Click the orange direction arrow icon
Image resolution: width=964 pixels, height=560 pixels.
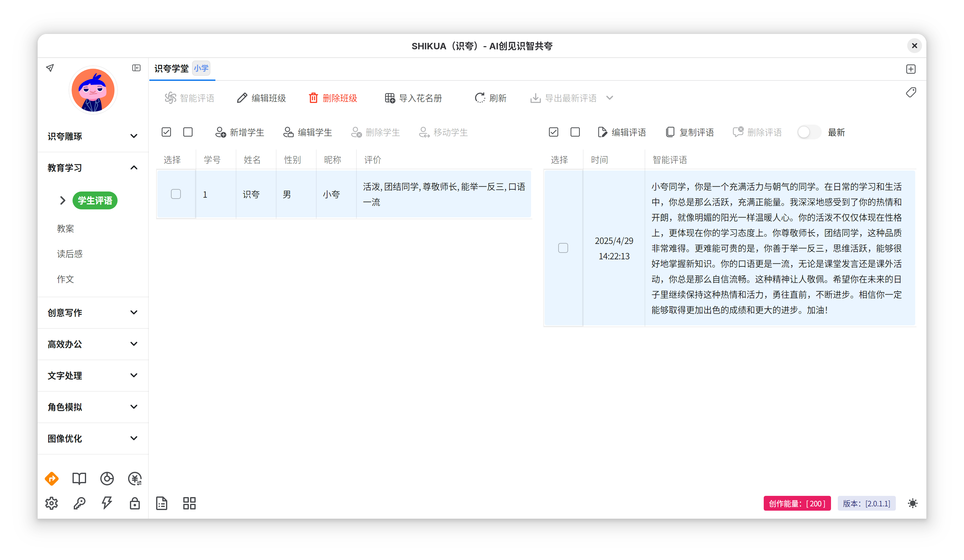[52, 479]
